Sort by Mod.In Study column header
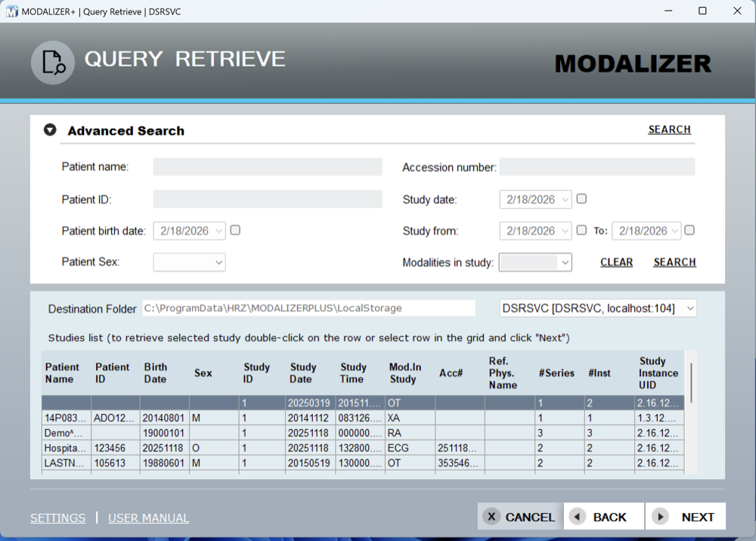Image resolution: width=756 pixels, height=541 pixels. [x=410, y=373]
